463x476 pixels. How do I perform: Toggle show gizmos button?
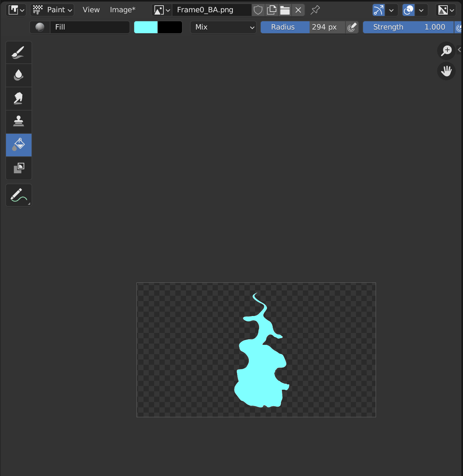[x=379, y=10]
